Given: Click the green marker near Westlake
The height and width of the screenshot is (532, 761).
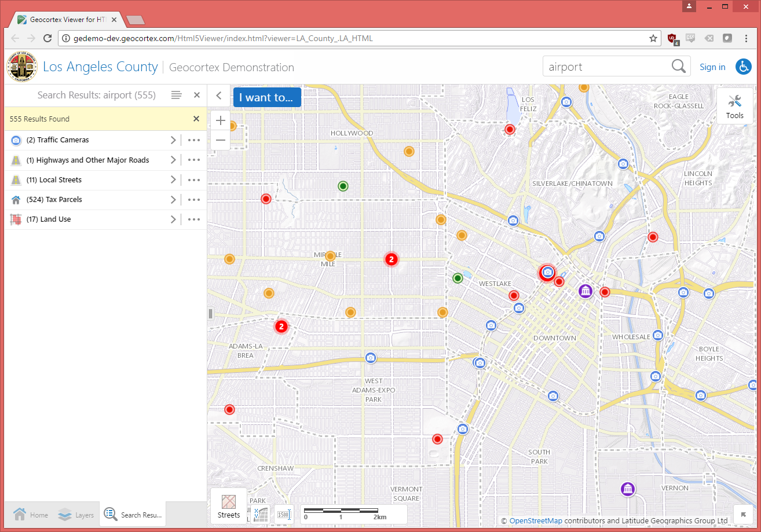Looking at the screenshot, I should tap(458, 278).
